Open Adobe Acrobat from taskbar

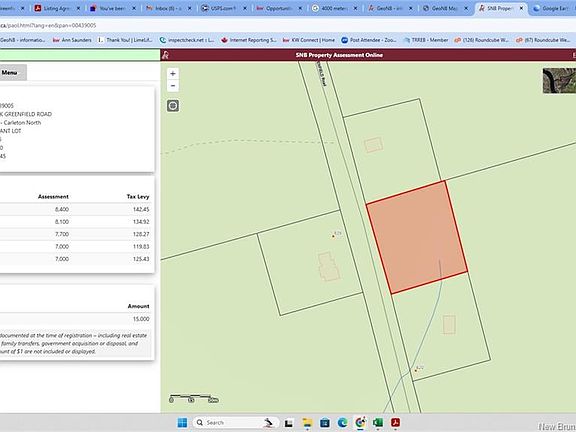point(395,423)
